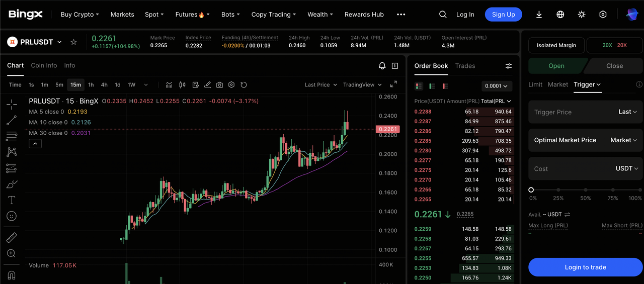The width and height of the screenshot is (644, 284).
Task: Expand the PRLUSDT pair selector
Action: click(59, 42)
